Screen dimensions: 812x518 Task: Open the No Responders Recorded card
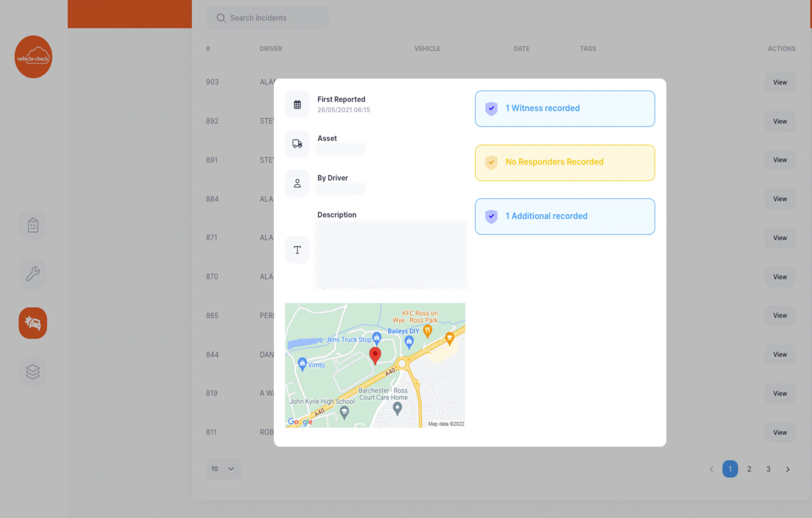565,163
